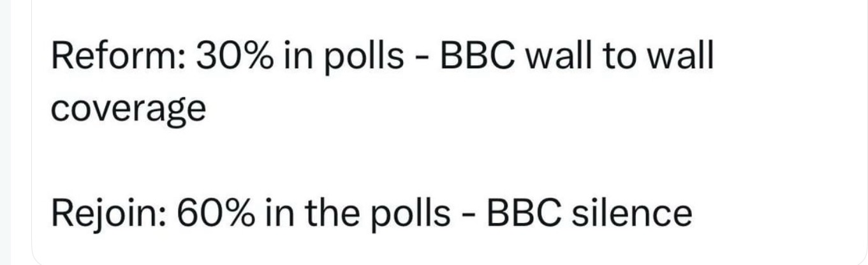Click the dash after 'in the polls'

pyautogui.click(x=471, y=216)
